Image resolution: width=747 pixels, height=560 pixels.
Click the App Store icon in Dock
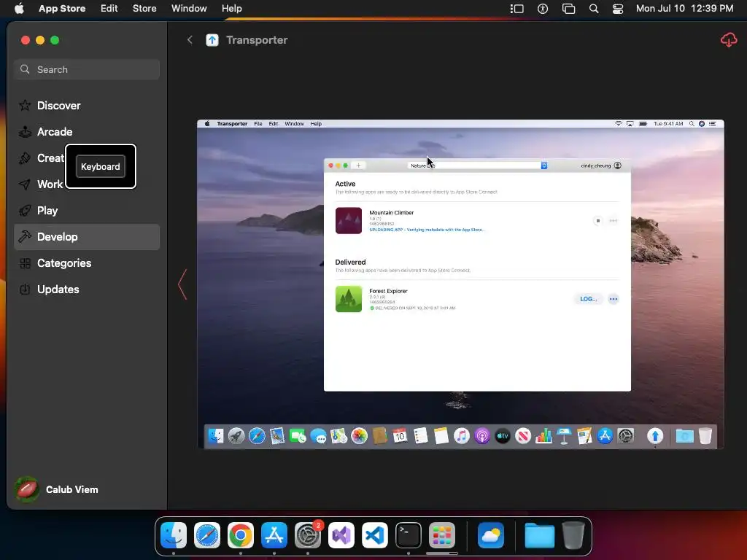[x=274, y=535]
